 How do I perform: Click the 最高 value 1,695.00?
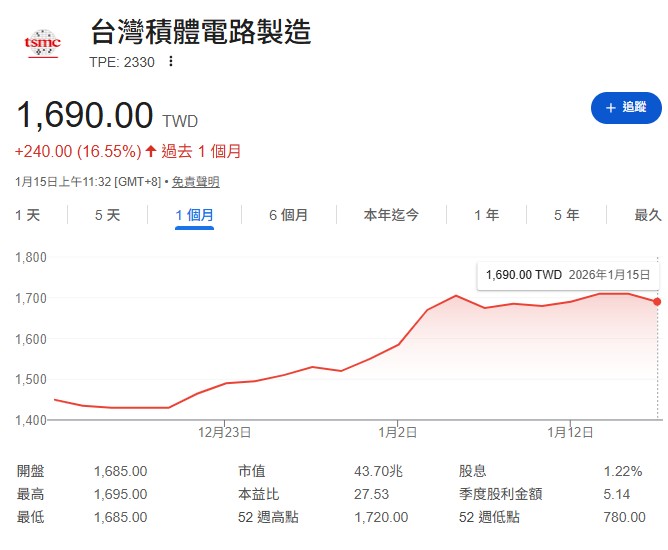[121, 494]
